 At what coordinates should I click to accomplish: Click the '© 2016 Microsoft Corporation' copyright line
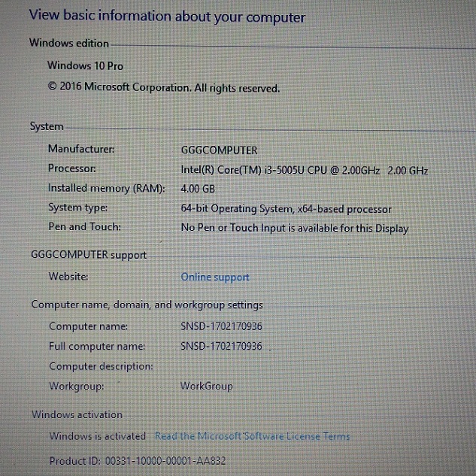[x=164, y=87]
